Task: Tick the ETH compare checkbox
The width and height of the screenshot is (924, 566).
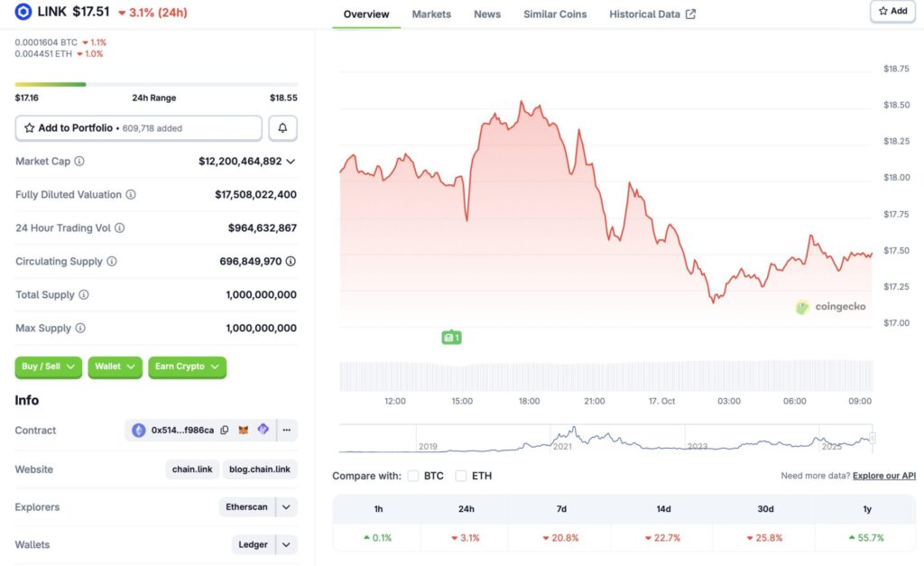Action: (x=461, y=476)
